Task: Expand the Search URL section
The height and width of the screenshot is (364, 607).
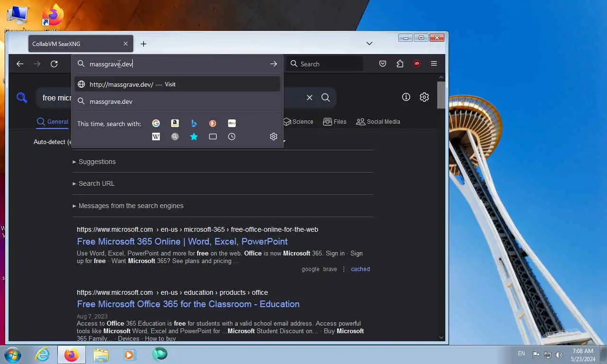Action: click(x=93, y=183)
